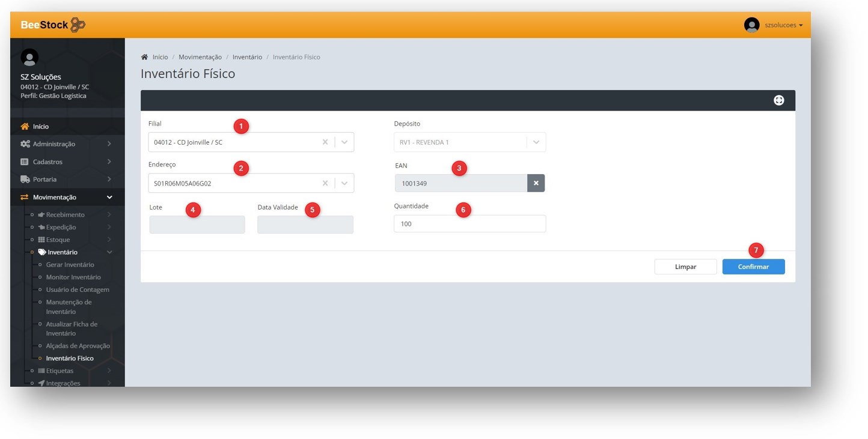The width and height of the screenshot is (868, 439).
Task: Select Monitor Inventário in the sidebar
Action: 73,277
